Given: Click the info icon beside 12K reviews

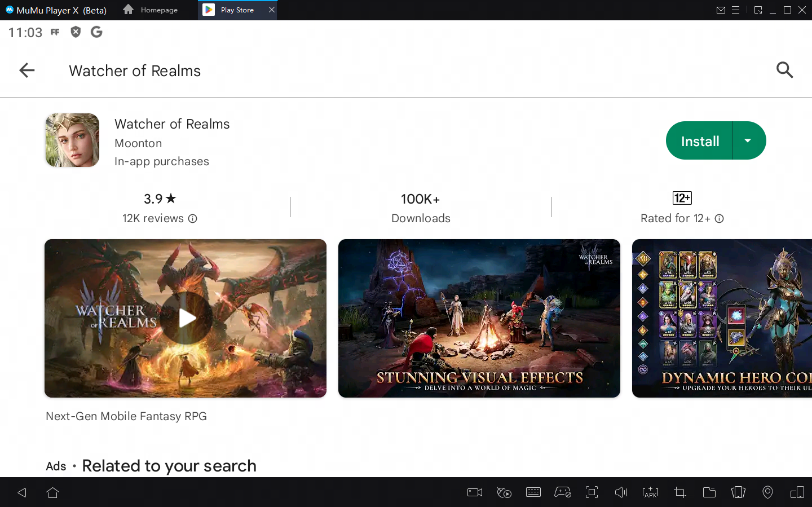Looking at the screenshot, I should tap(193, 219).
